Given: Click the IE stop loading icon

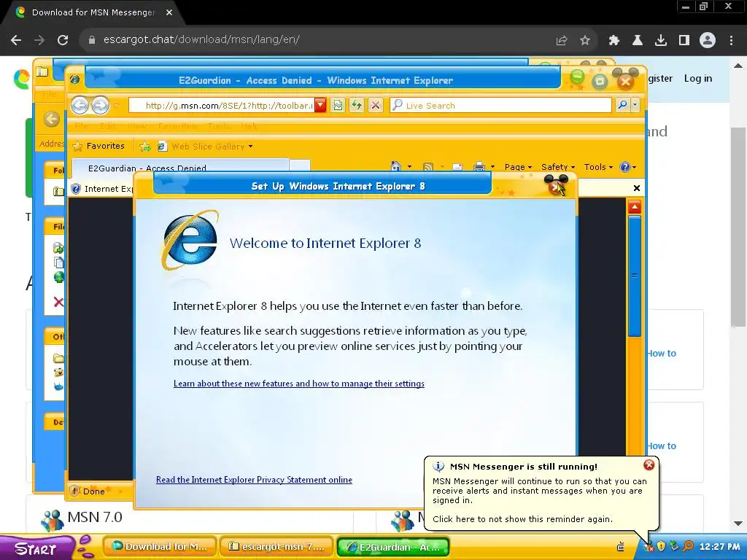Looking at the screenshot, I should click(376, 105).
